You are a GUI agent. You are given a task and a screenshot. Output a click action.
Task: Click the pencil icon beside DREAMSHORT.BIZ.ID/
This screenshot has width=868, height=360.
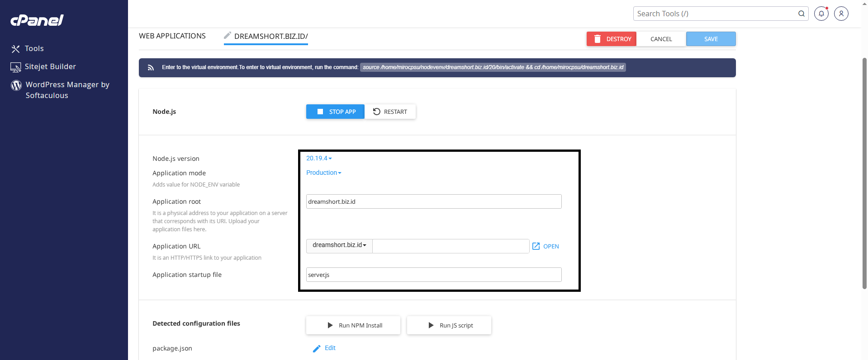click(228, 35)
